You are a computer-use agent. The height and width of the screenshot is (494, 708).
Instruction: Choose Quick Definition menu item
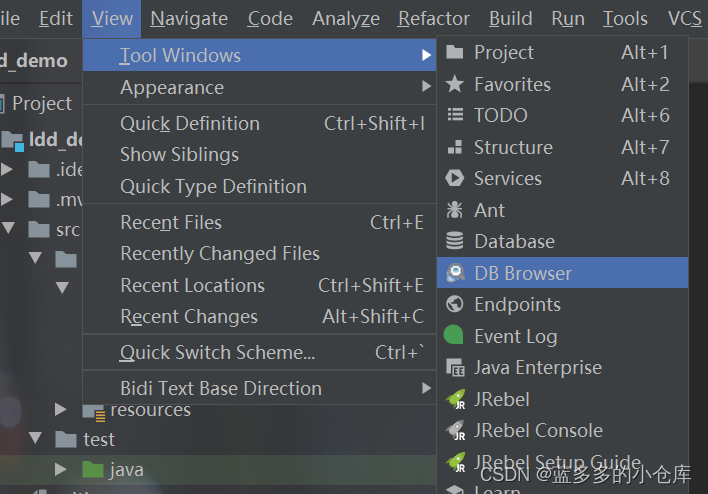click(260, 123)
